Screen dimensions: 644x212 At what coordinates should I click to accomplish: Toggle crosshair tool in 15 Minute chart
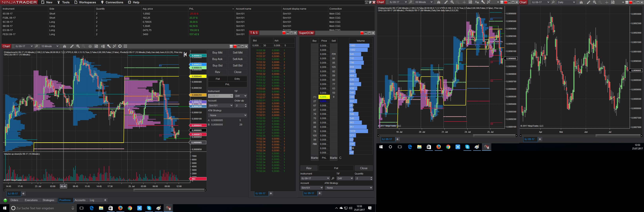click(90, 46)
